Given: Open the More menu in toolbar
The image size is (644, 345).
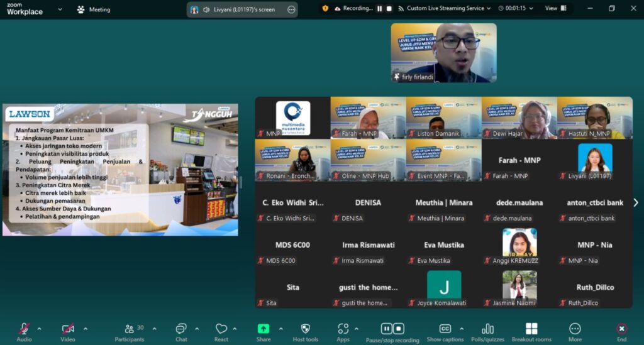Looking at the screenshot, I should [x=575, y=329].
